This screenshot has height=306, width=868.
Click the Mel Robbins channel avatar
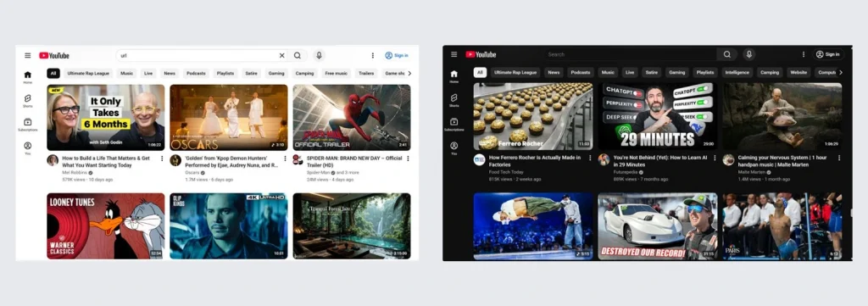[x=53, y=160]
